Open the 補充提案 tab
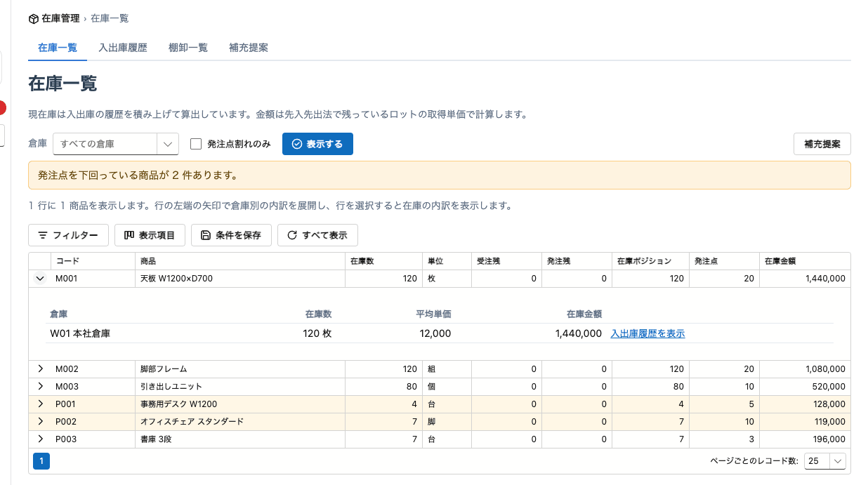The width and height of the screenshot is (868, 485). 249,48
